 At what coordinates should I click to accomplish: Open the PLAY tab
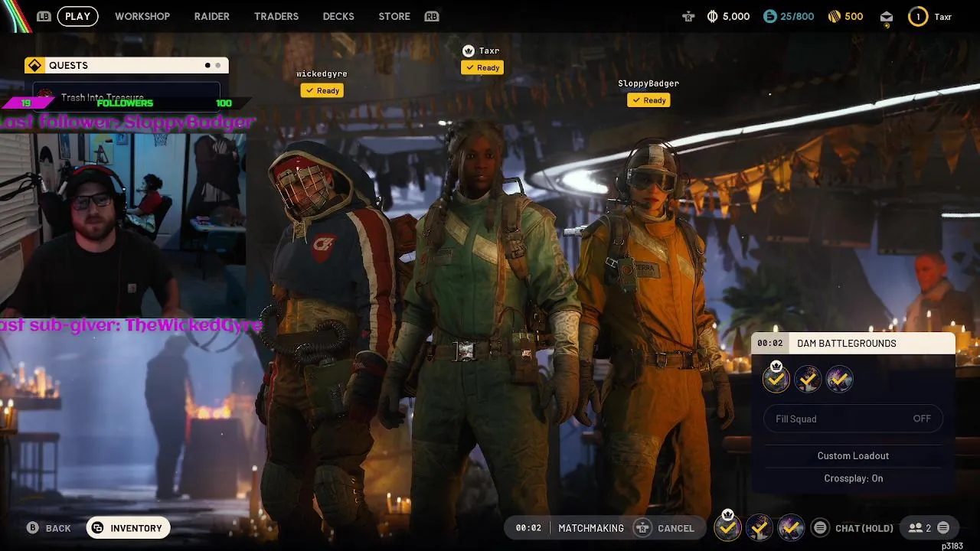(77, 16)
